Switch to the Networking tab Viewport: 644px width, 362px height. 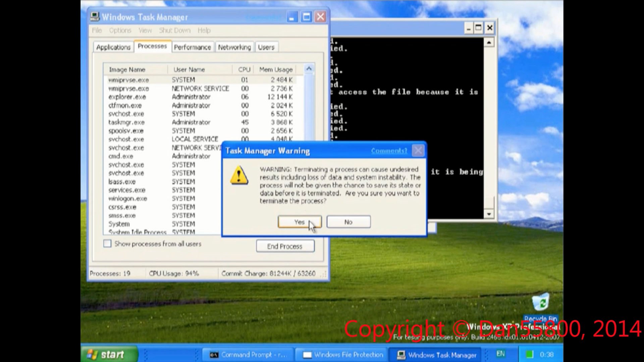[234, 47]
